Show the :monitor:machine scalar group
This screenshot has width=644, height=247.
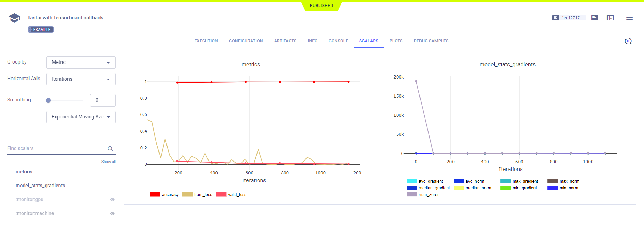click(112, 213)
